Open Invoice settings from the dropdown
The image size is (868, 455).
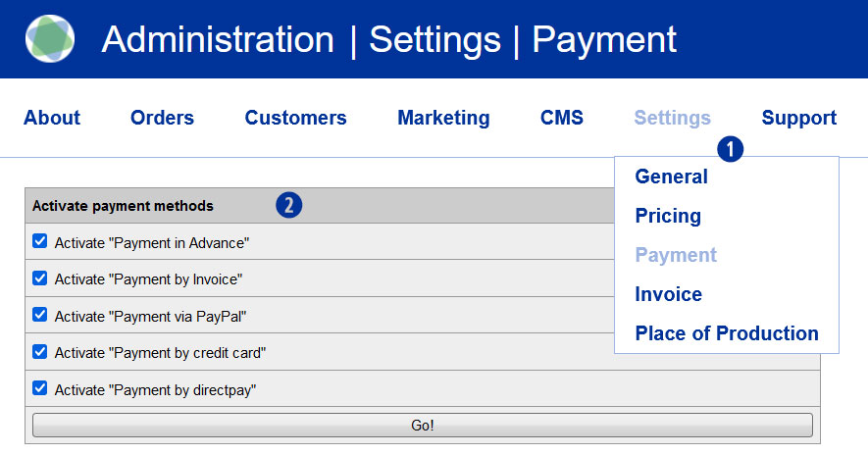tap(668, 294)
